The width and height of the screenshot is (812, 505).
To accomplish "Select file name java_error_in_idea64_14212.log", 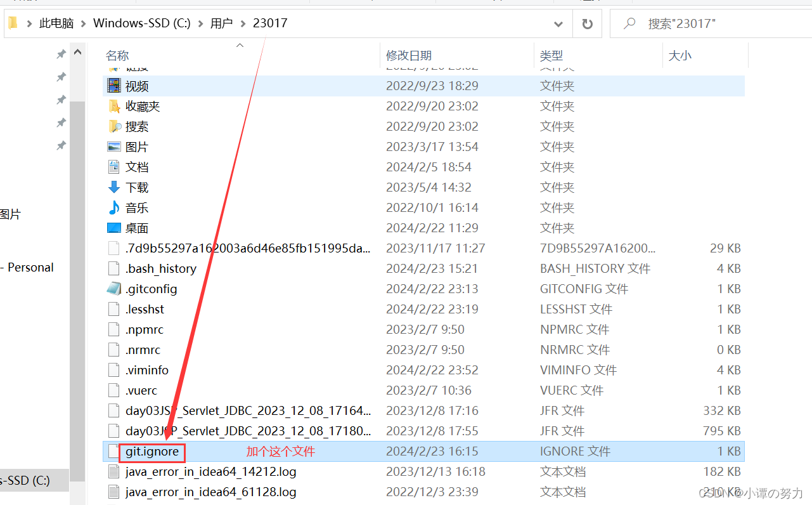I will [211, 471].
